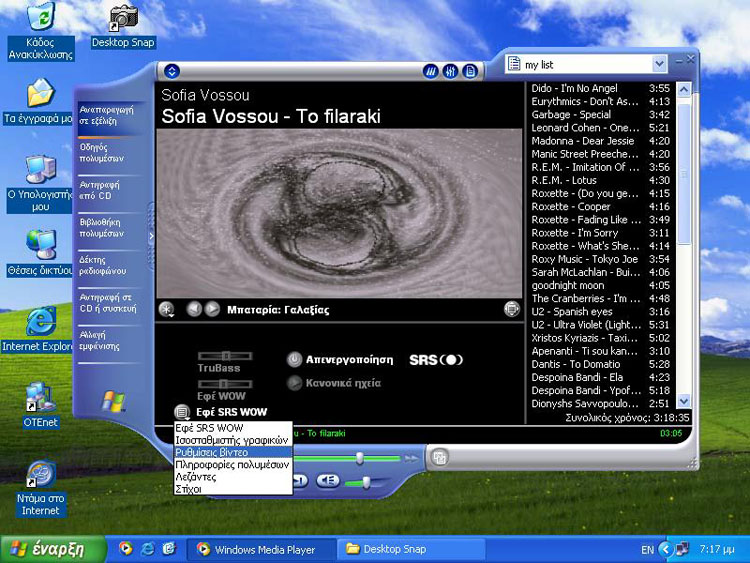
Task: Toggle the Κανονικά ηχεία speaker type button
Action: 294,383
